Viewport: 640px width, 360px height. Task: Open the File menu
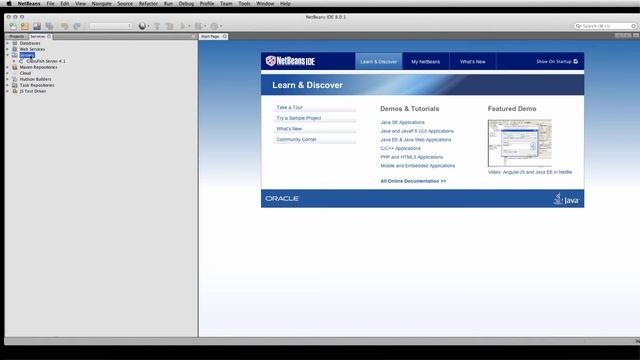[50, 3]
